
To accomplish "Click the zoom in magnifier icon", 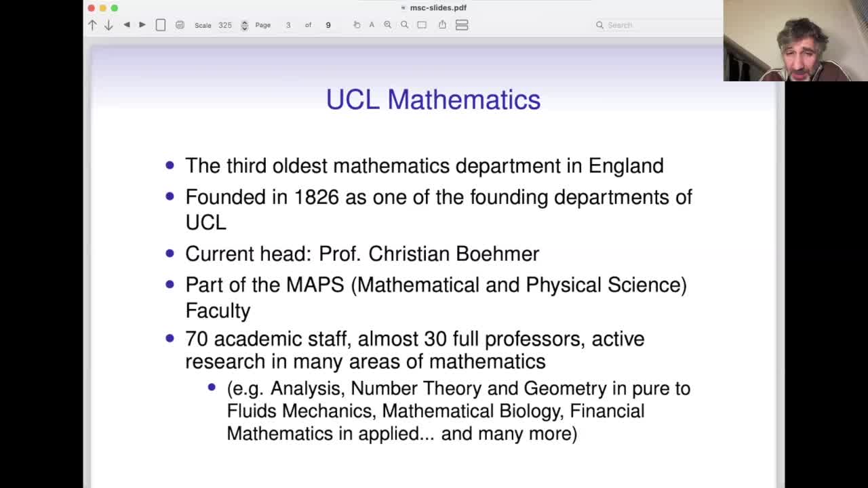I will (x=388, y=25).
